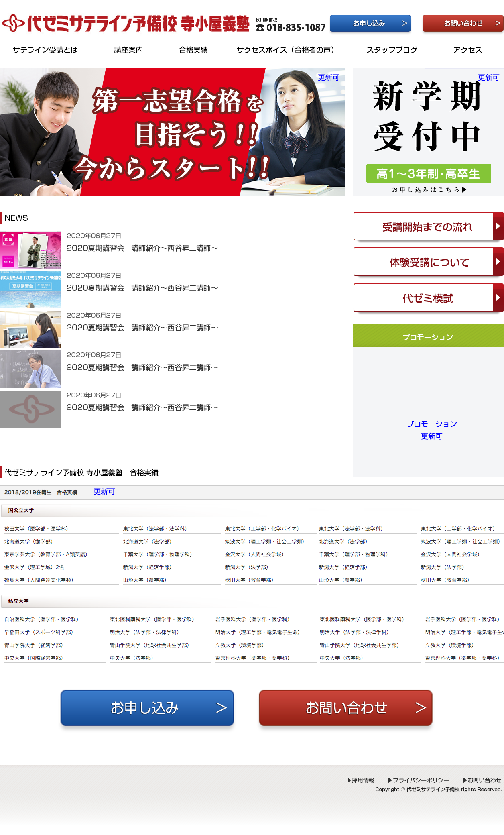Click the large blue お申し込み button above the footer

pyautogui.click(x=147, y=708)
